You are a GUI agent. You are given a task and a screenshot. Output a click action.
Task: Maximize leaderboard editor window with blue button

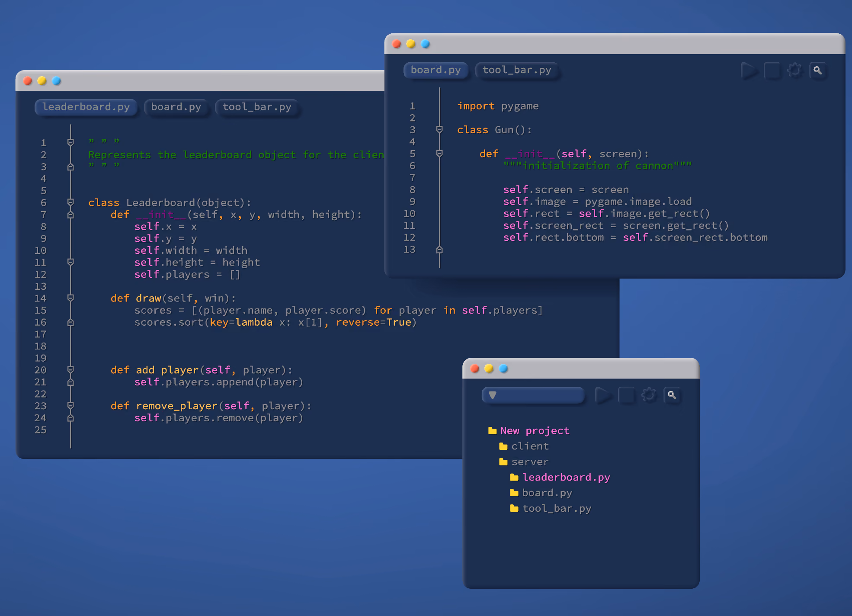tap(56, 81)
